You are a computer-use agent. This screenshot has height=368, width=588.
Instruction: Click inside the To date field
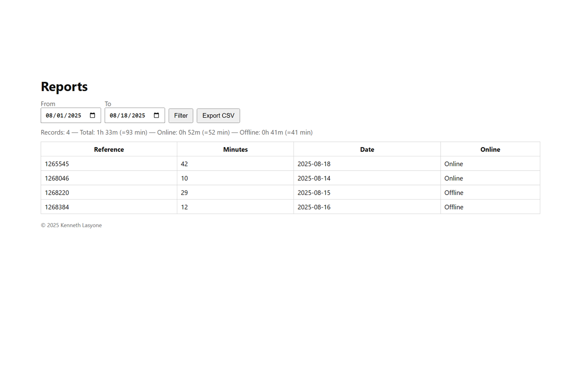pos(127,115)
